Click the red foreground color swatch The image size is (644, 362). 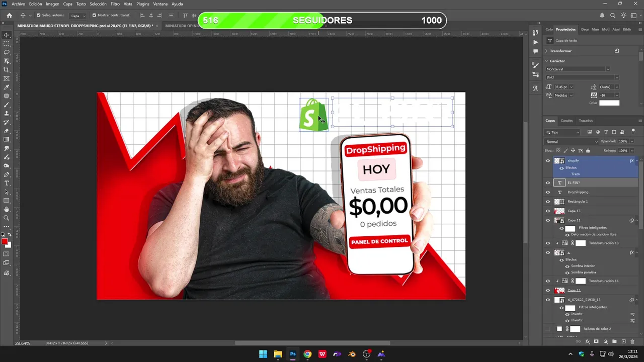point(5,242)
